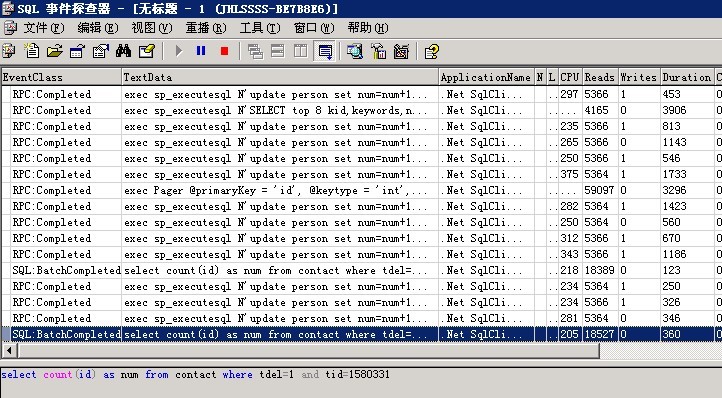Click the EventClass column header
The height and width of the screenshot is (398, 722).
61,77
